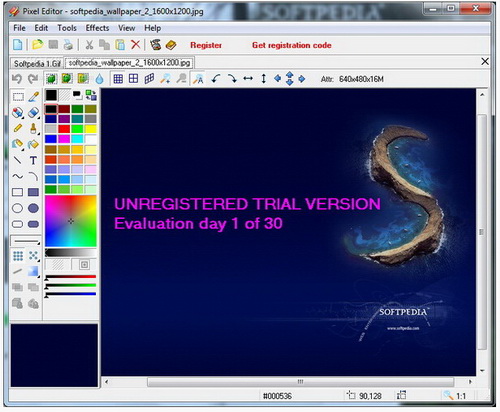The image size is (500, 412).
Task: Open the Effects menu
Action: click(x=97, y=28)
